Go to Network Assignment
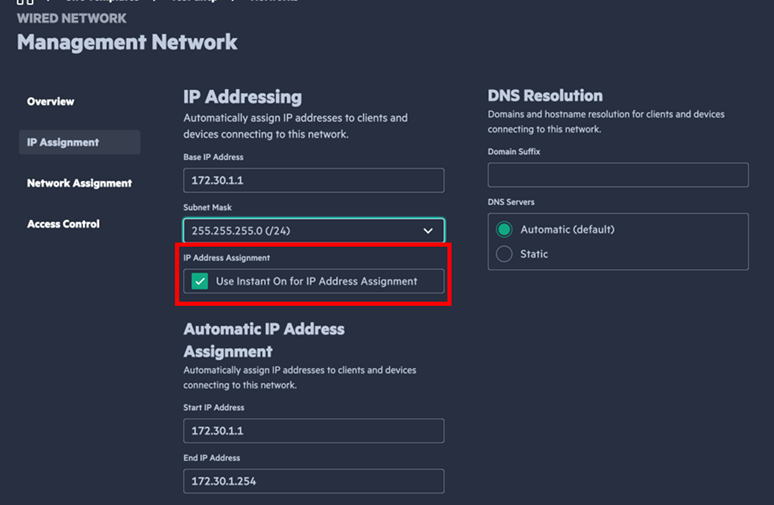The width and height of the screenshot is (774, 505). coord(79,183)
